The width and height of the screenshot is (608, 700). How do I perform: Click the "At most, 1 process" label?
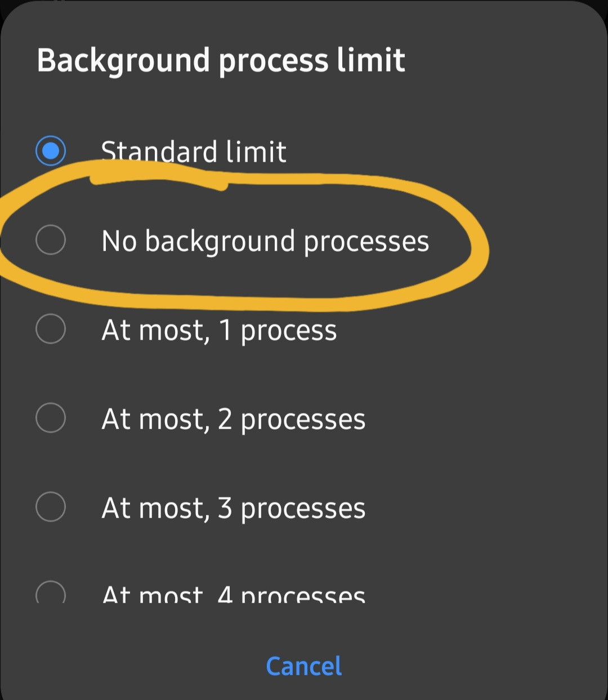pos(219,330)
